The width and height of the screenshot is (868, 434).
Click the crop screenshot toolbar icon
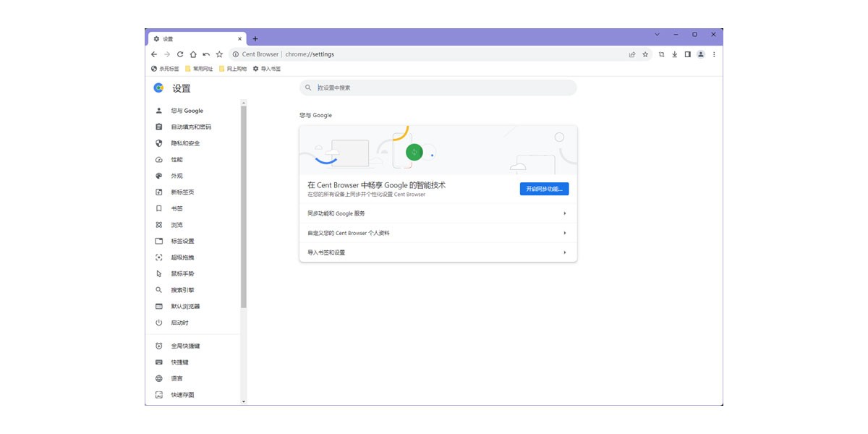coord(661,54)
